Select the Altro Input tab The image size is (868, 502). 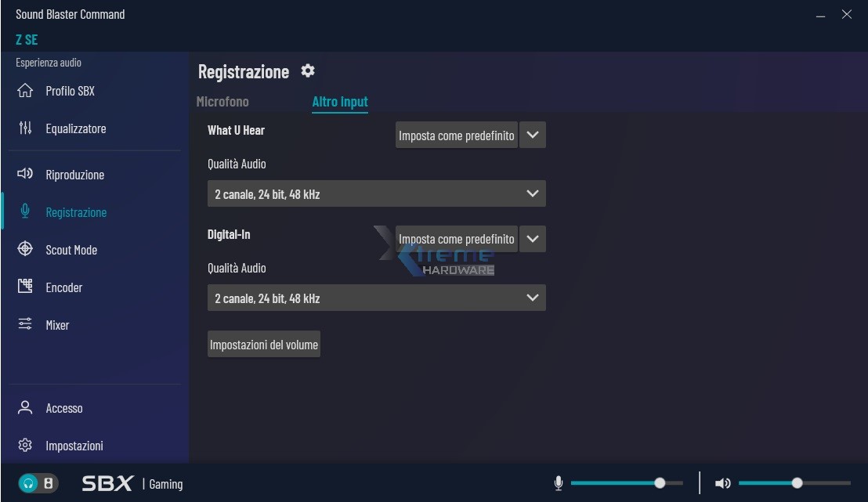tap(340, 102)
